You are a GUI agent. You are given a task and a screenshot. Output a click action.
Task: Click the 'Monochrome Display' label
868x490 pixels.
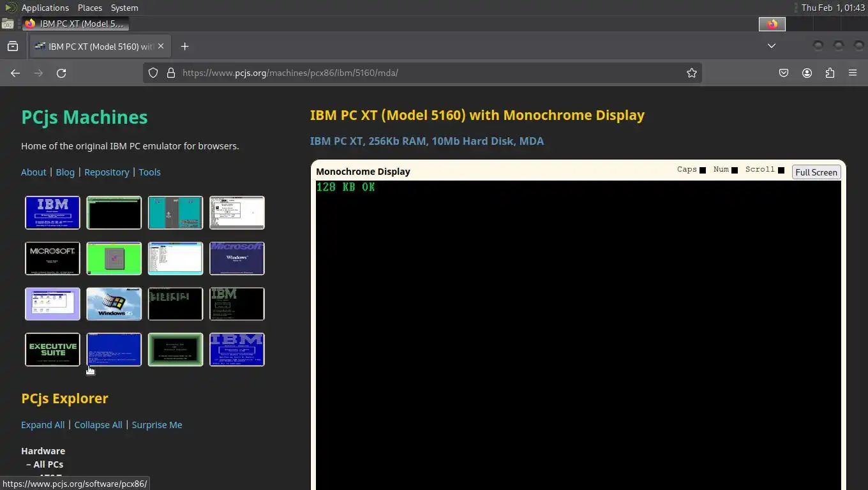(363, 172)
